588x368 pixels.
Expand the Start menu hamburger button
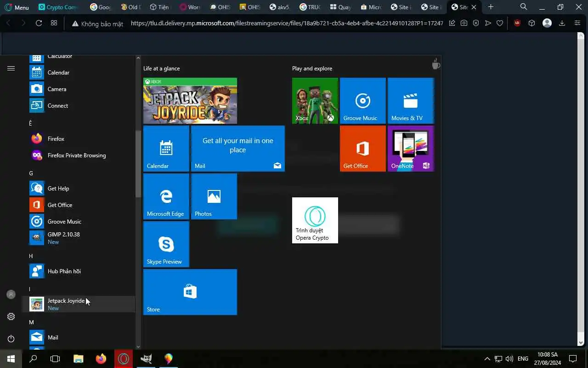point(11,69)
